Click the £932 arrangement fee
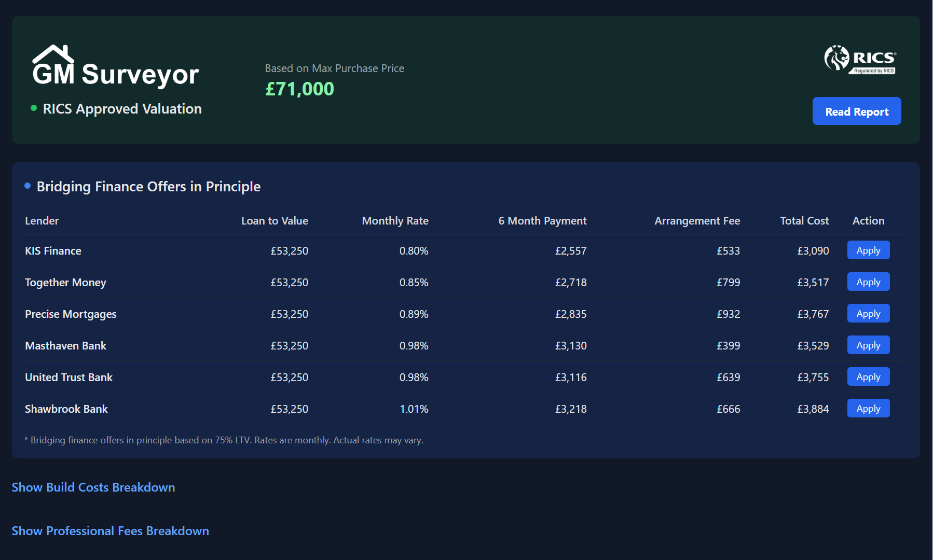This screenshot has width=933, height=560. [729, 314]
